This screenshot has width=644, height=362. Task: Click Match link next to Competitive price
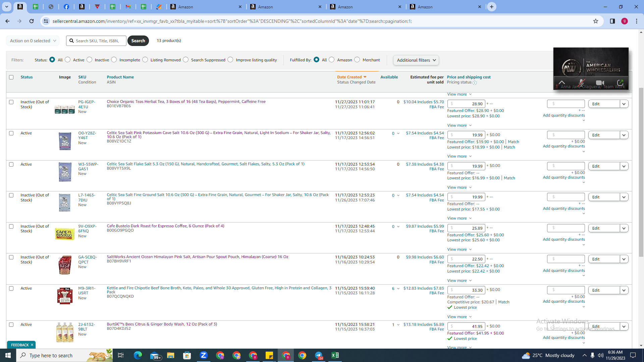point(504,302)
